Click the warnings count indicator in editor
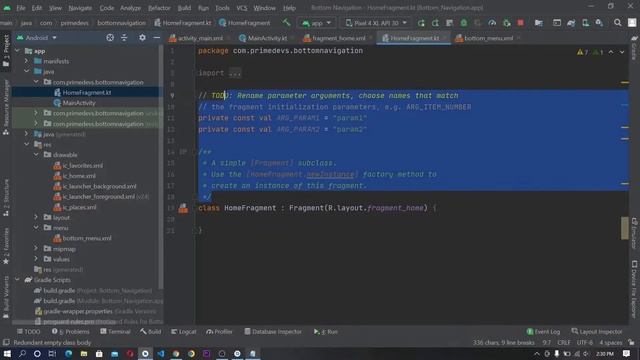 click(x=582, y=52)
